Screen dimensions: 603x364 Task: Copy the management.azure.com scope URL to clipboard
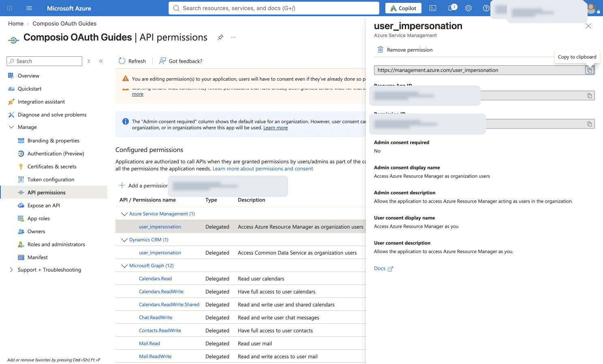(x=590, y=70)
